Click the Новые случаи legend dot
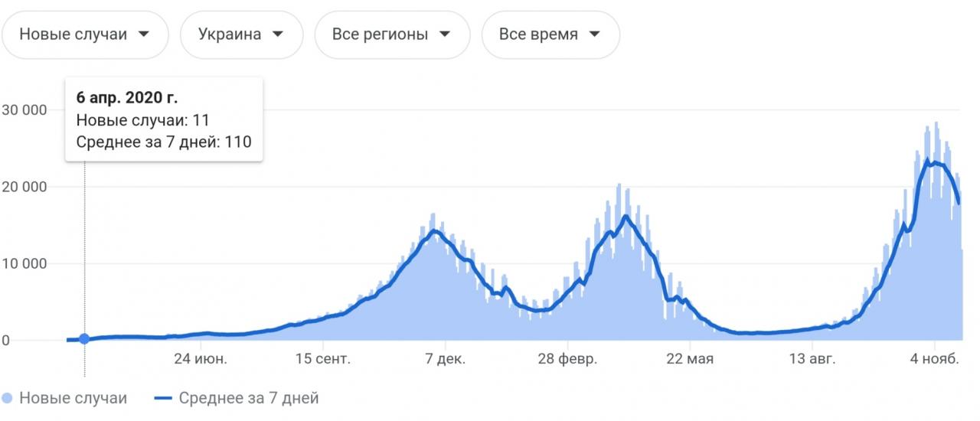 (x=8, y=398)
